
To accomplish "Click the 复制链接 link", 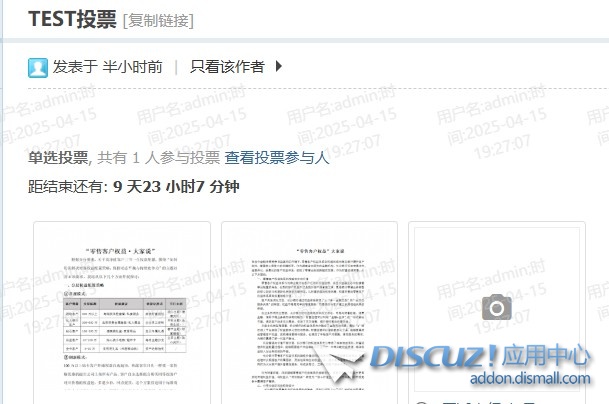I will tap(158, 20).
